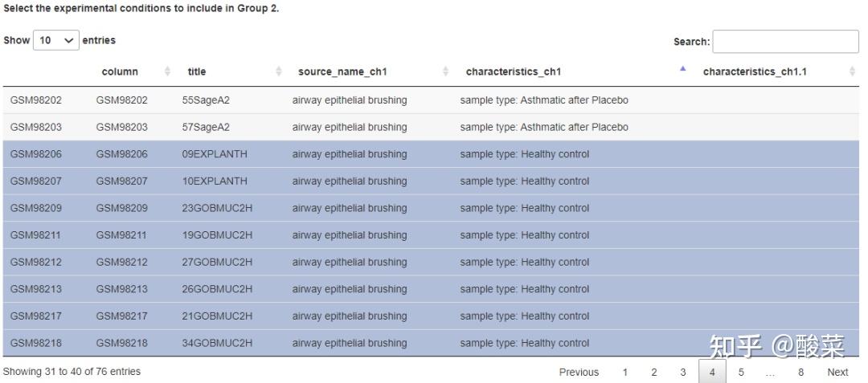Viewport: 868px width, 383px height.
Task: Go to Previous page
Action: 579,372
